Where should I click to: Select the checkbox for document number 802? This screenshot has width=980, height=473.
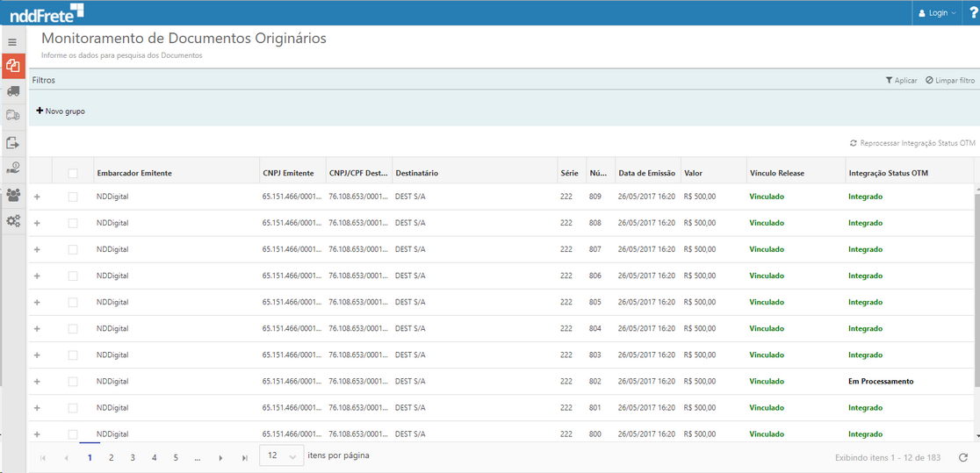pos(73,382)
